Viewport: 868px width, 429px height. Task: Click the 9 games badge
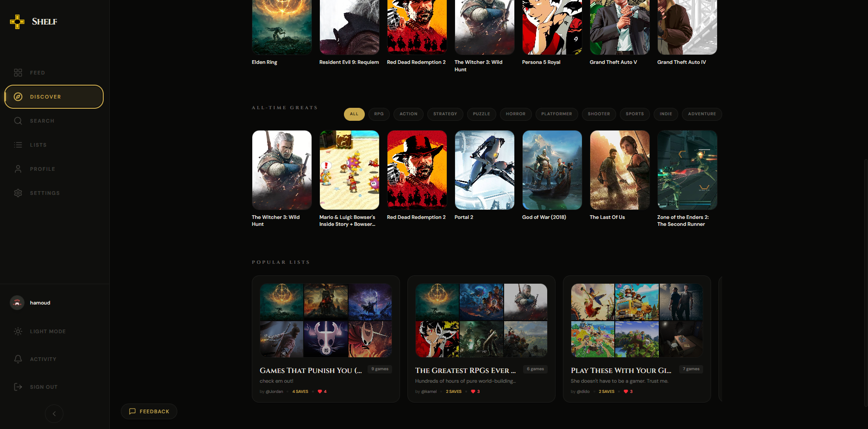pyautogui.click(x=380, y=369)
